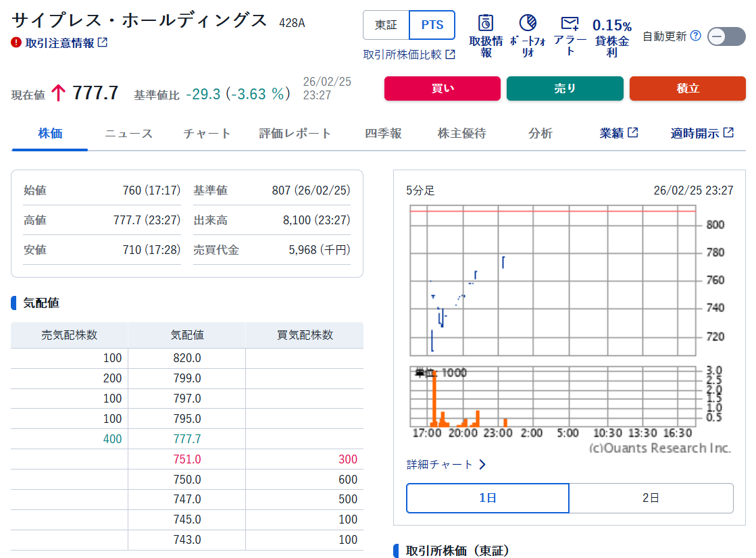The image size is (756, 558).
Task: Open the ポートフォリオ pie chart icon
Action: click(x=528, y=22)
